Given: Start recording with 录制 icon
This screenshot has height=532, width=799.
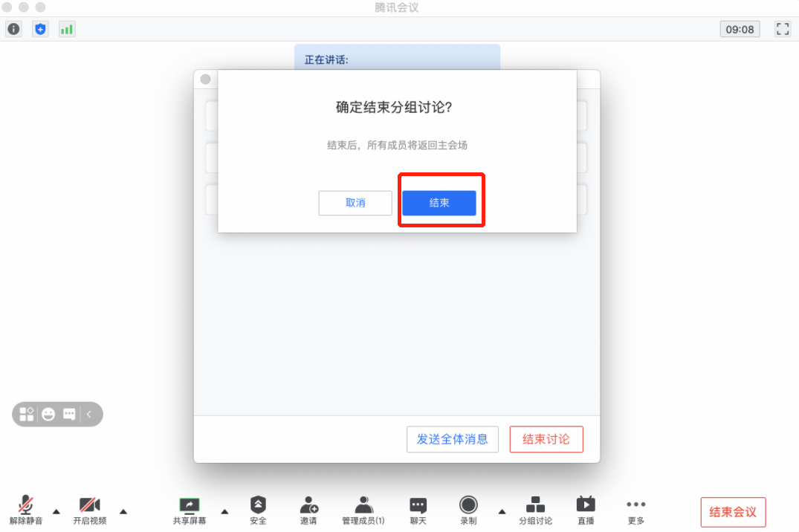Looking at the screenshot, I should pos(468,510).
